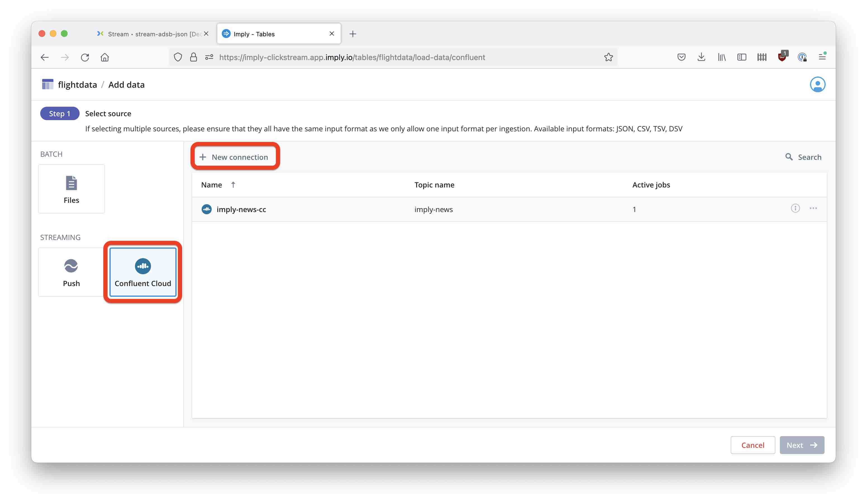Reload the current page
The width and height of the screenshot is (867, 504).
click(85, 57)
